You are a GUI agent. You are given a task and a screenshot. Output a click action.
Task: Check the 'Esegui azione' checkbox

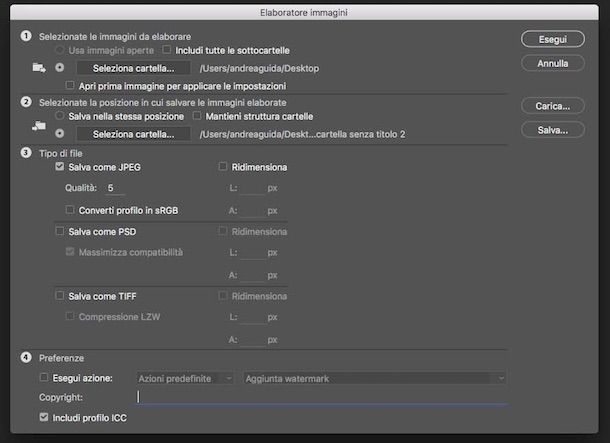[44, 377]
